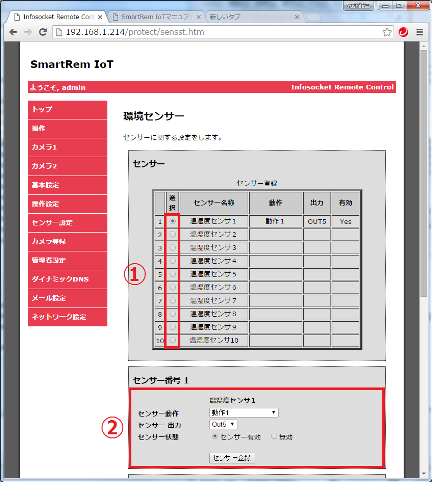Select radio button for sensor row 2
The width and height of the screenshot is (432, 482).
point(172,234)
